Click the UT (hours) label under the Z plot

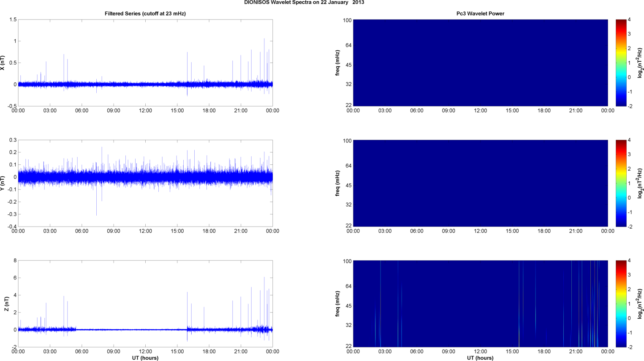click(145, 358)
